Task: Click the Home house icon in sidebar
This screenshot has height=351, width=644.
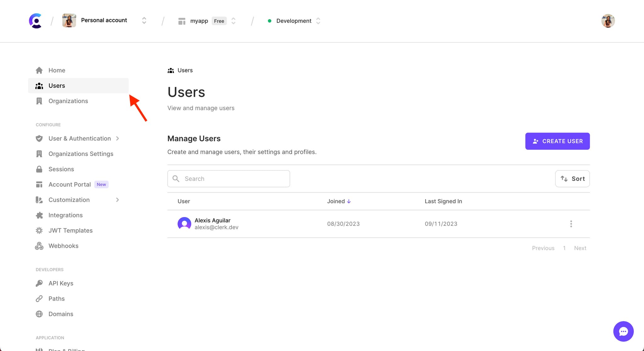Action: (39, 70)
